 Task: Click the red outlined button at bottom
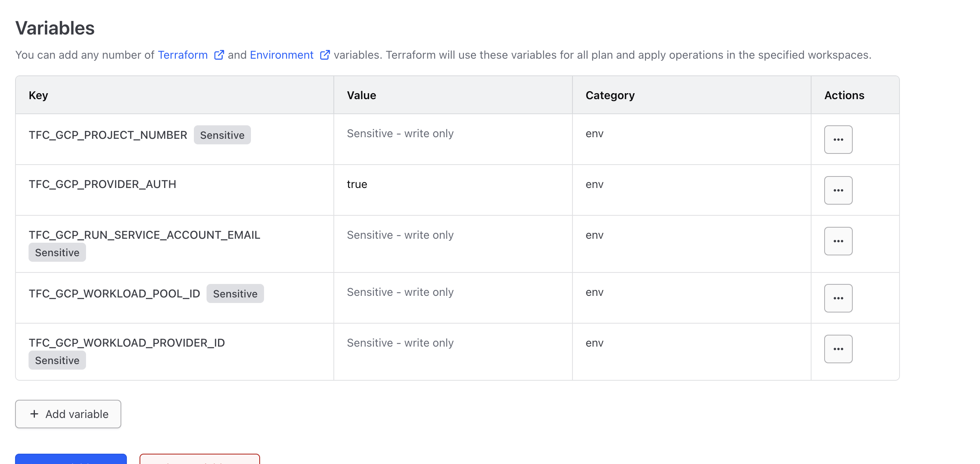point(199,459)
